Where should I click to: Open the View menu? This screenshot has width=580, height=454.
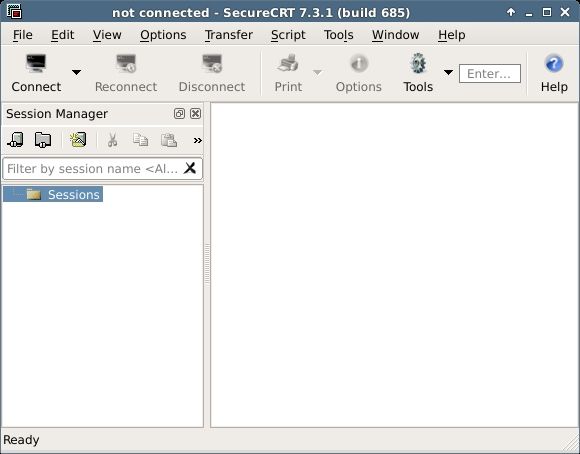click(x=107, y=35)
